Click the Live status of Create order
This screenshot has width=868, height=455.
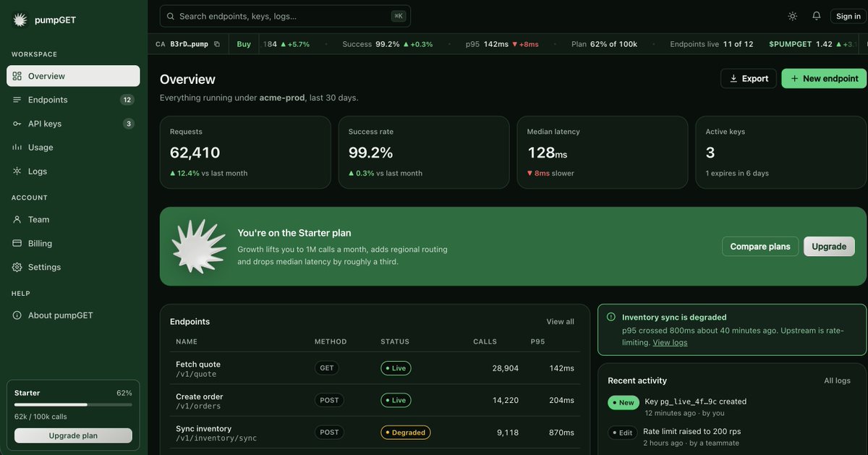click(x=396, y=400)
